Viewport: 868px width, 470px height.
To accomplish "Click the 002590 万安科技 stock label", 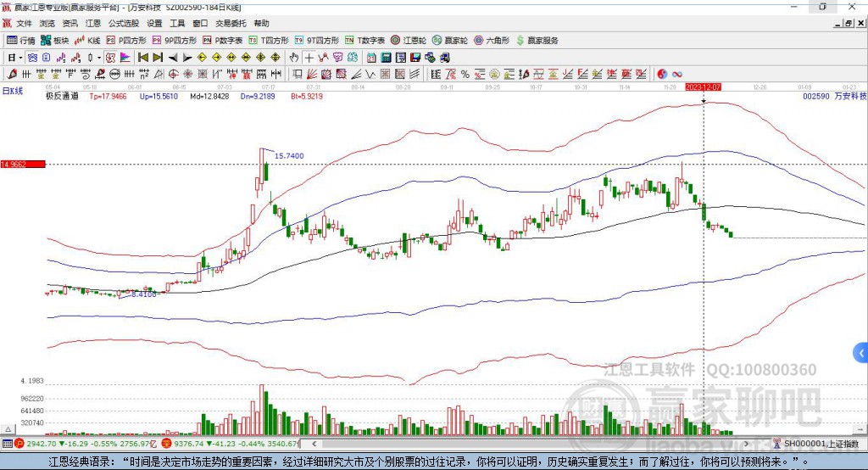I will 835,96.
